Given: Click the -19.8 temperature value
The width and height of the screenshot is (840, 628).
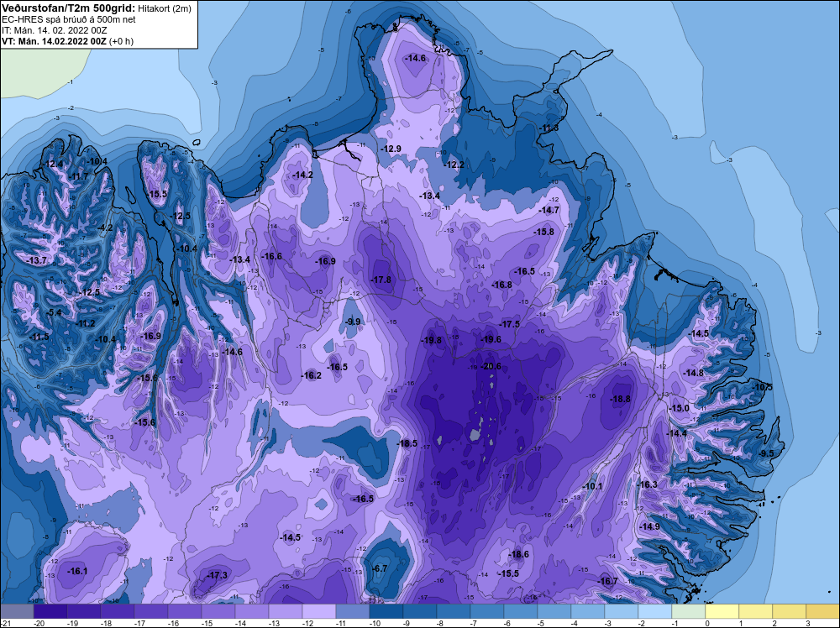Looking at the screenshot, I should point(431,341).
